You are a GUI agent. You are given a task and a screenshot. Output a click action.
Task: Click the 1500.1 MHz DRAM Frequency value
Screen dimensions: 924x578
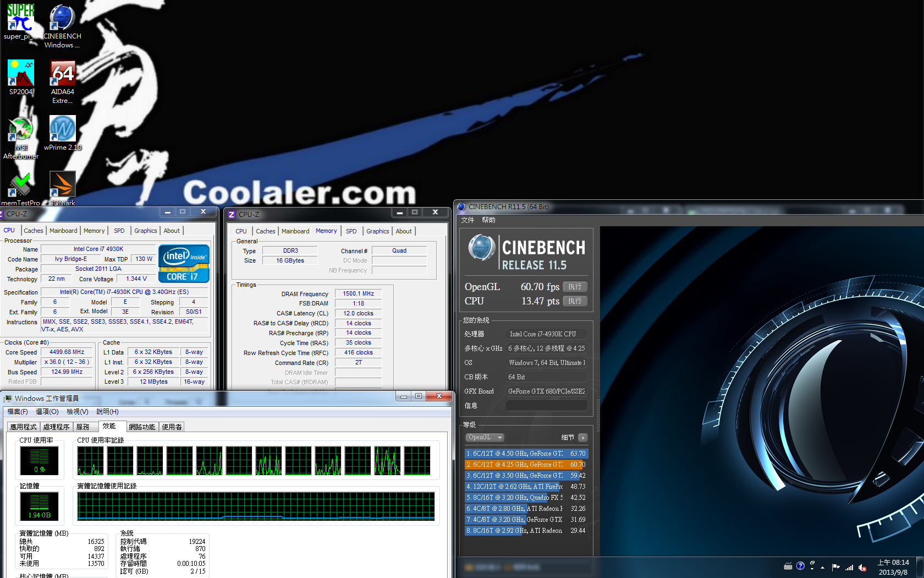click(x=359, y=294)
